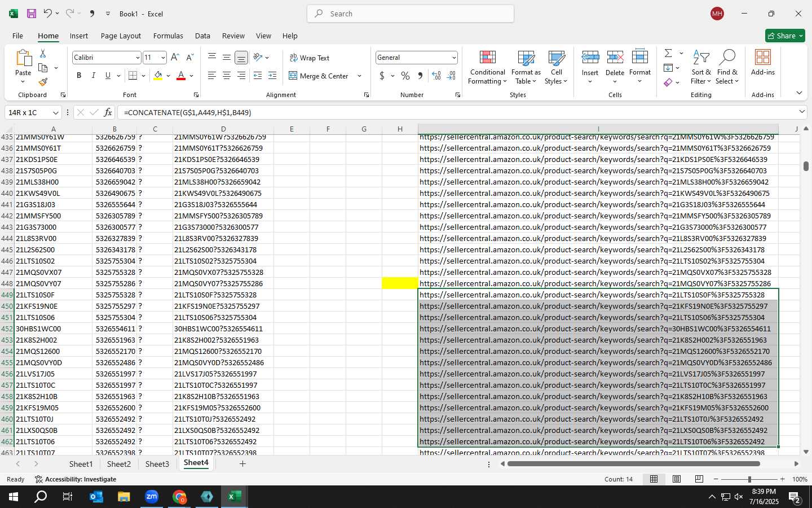
Task: Apply the Borders icon
Action: [x=133, y=76]
